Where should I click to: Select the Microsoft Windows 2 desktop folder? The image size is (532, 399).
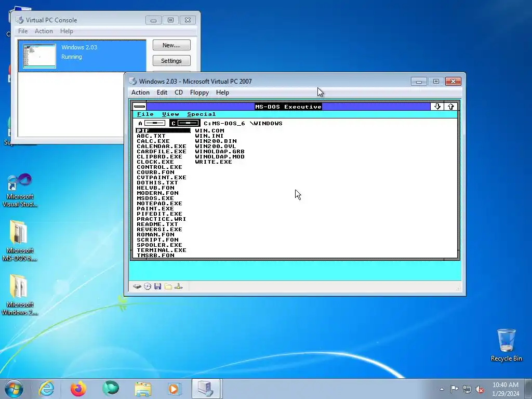(x=19, y=295)
